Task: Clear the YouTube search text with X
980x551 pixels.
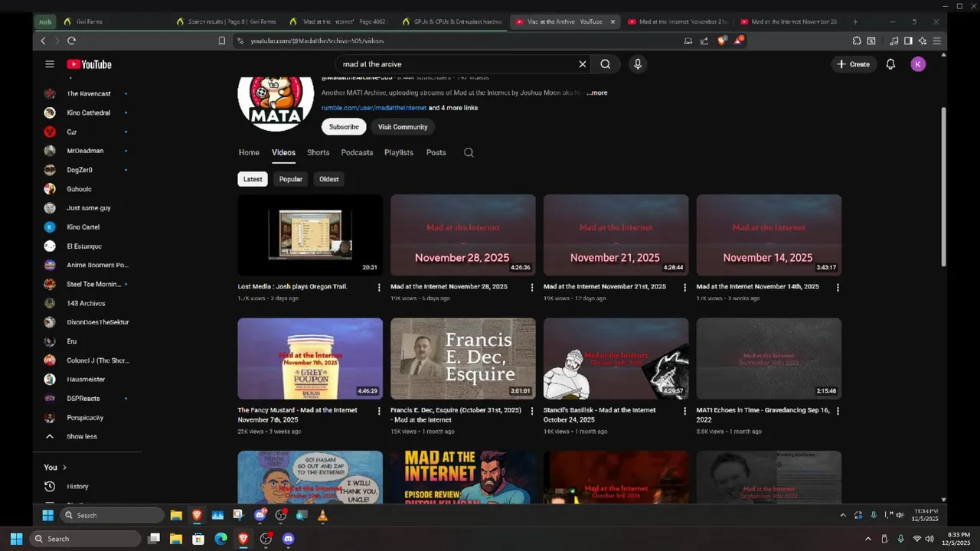Action: click(x=582, y=64)
